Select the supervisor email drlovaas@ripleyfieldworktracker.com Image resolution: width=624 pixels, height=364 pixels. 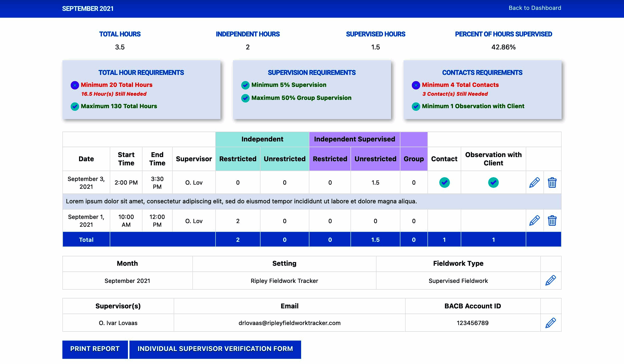coord(289,323)
